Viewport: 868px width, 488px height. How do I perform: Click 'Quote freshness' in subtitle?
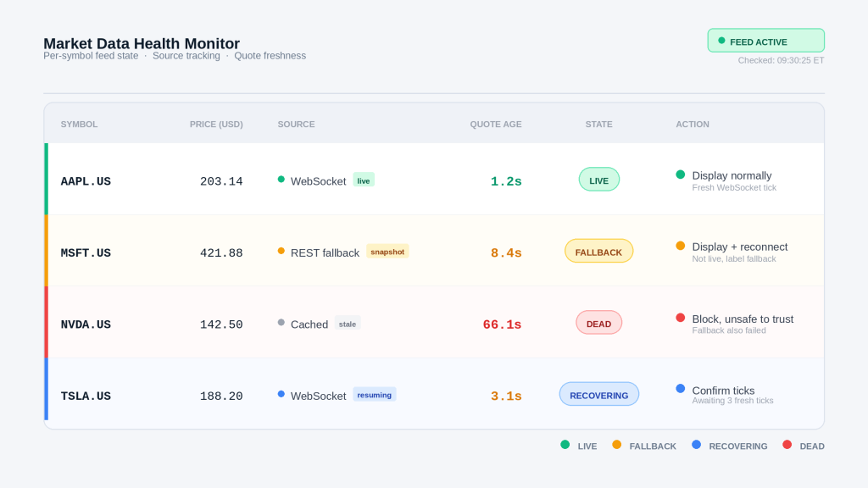(270, 56)
